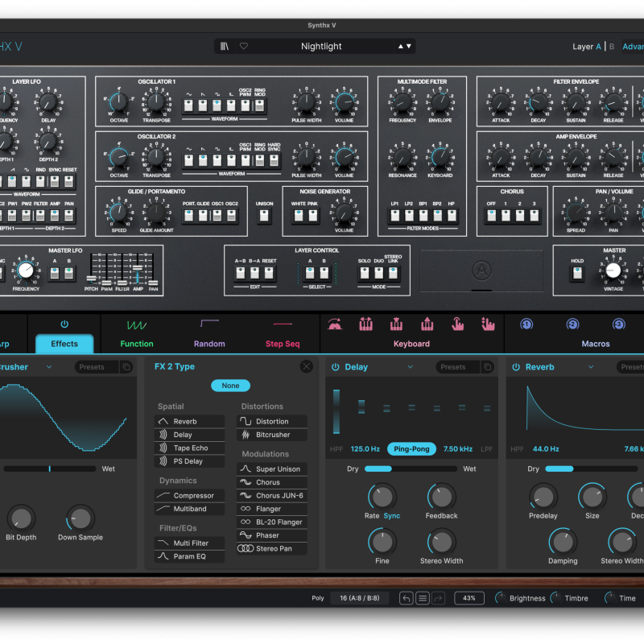Open the Delay effect type dropdown
Viewport: 644px width, 644px height.
click(x=411, y=367)
